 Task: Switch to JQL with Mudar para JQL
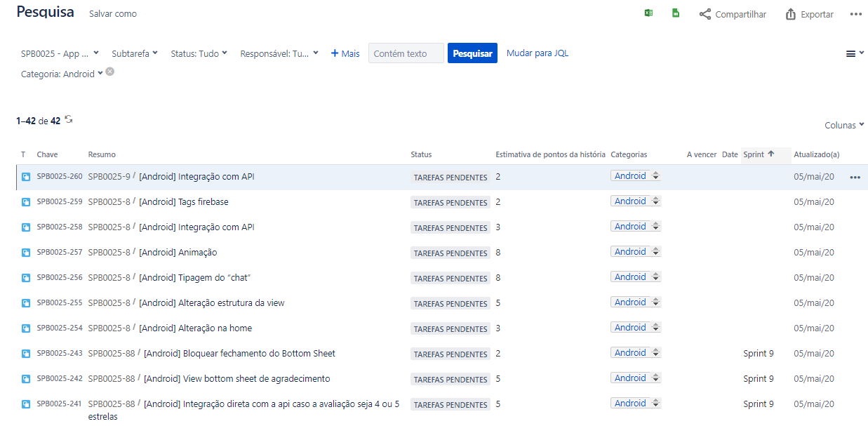[x=538, y=53]
